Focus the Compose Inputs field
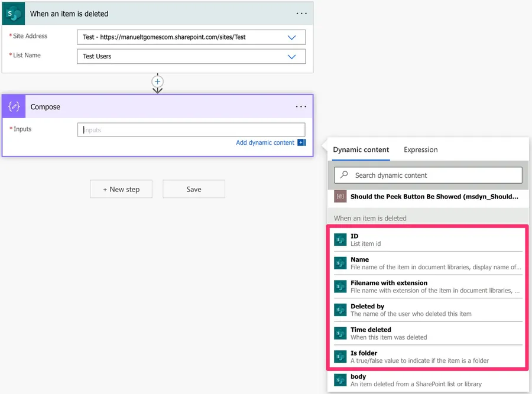The height and width of the screenshot is (394, 532). [191, 130]
